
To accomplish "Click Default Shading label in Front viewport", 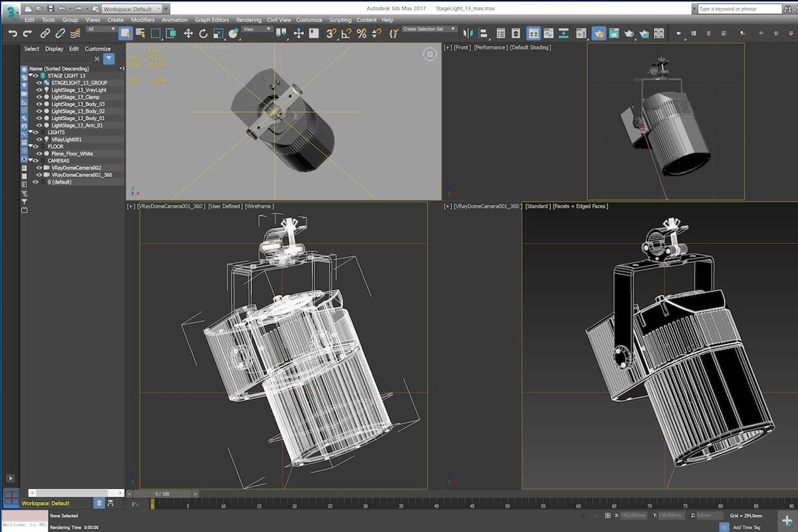I will 530,47.
